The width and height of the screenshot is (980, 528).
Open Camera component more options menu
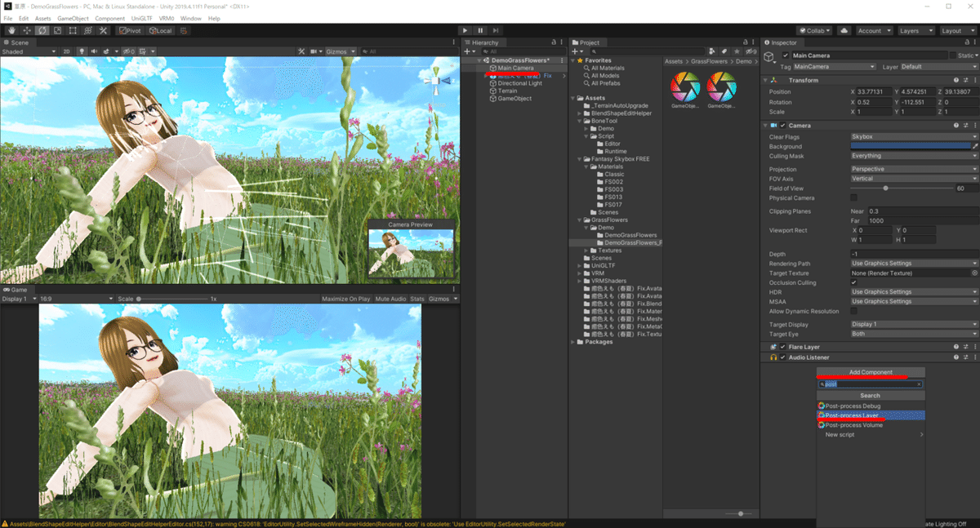974,126
